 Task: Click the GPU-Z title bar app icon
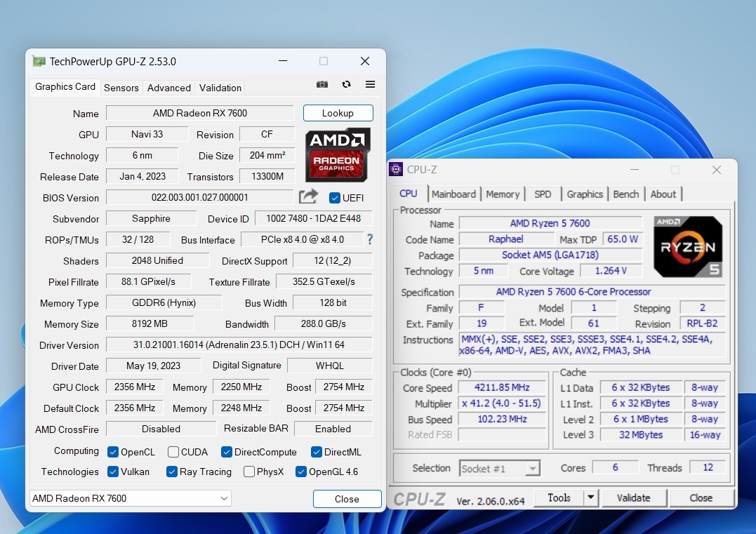point(39,61)
